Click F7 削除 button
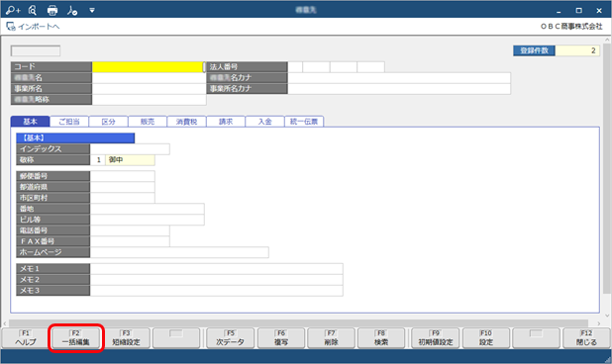 click(x=331, y=338)
